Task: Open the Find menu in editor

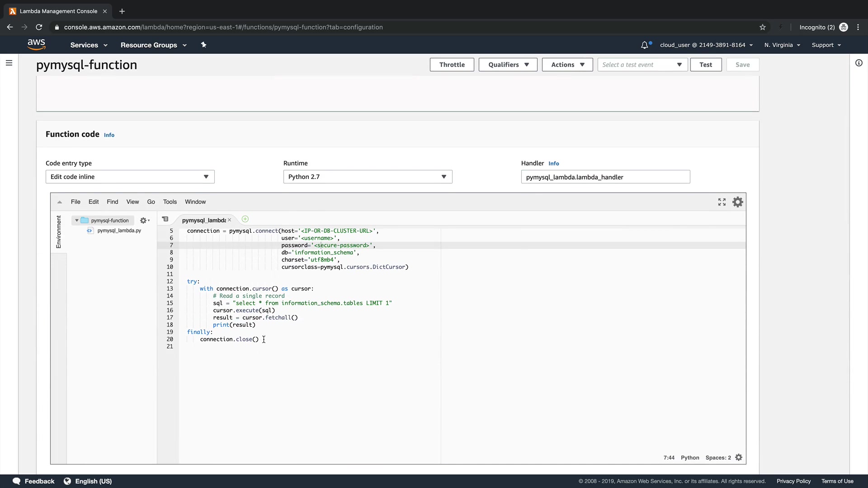Action: point(112,202)
